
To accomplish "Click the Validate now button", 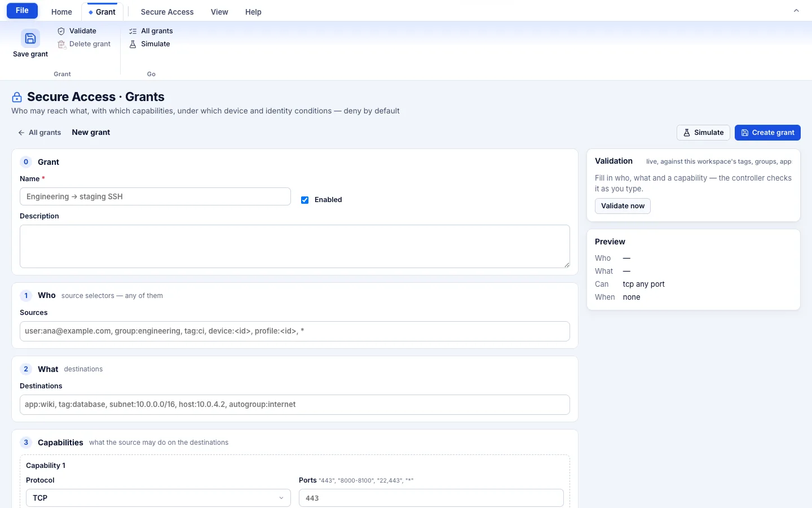I will (x=623, y=206).
